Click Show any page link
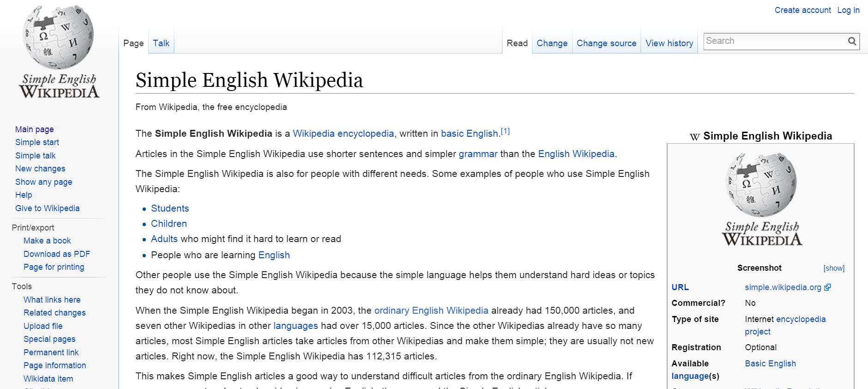This screenshot has width=868, height=389. point(44,182)
